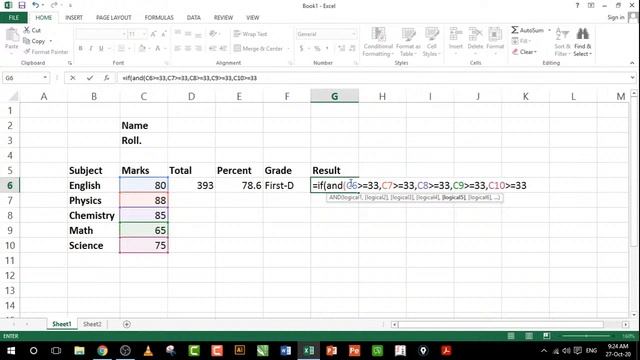The height and width of the screenshot is (360, 640).
Task: Toggle Italic formatting
Action: [x=91, y=48]
